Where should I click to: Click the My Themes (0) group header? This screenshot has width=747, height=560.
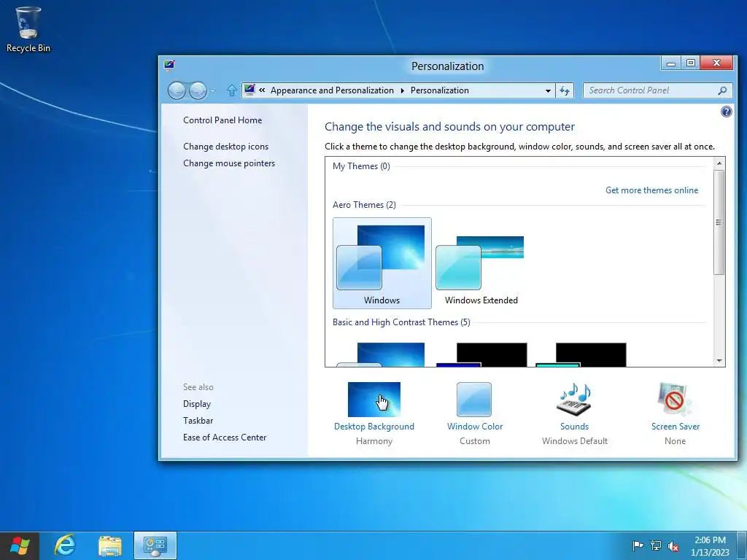click(x=361, y=166)
